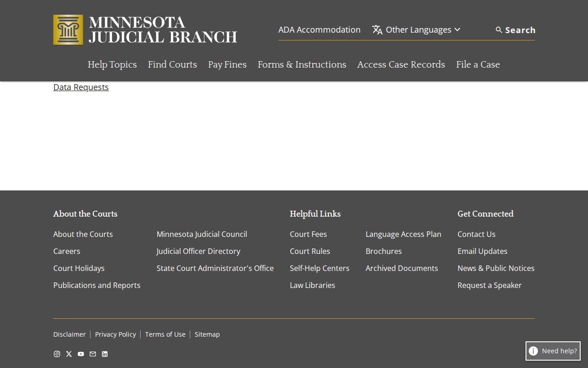This screenshot has height=368, width=588.
Task: Click Request a Speaker link
Action: (x=490, y=285)
